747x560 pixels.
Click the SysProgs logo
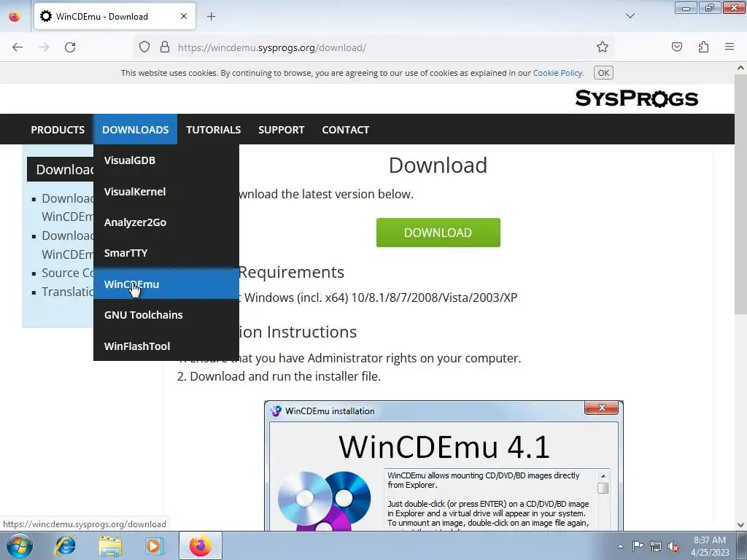pos(636,98)
